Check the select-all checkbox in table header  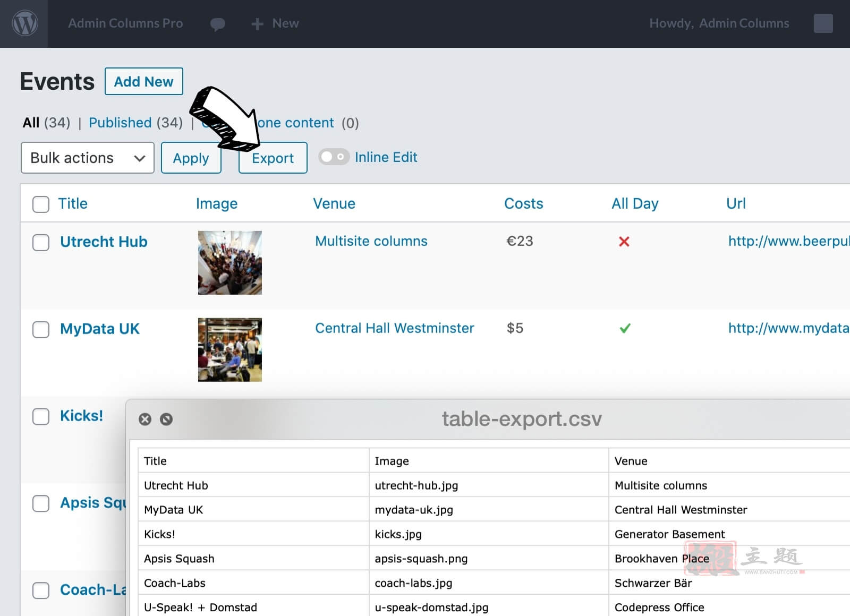tap(41, 204)
